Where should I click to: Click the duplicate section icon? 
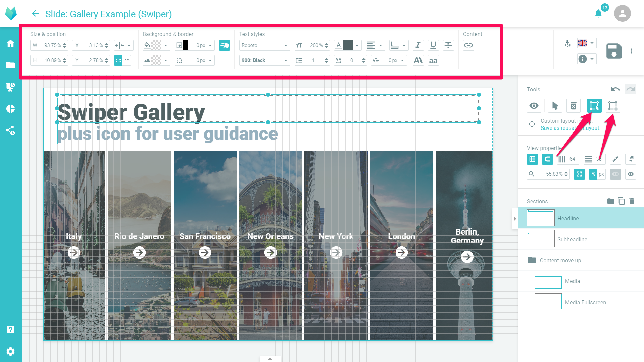click(x=621, y=201)
